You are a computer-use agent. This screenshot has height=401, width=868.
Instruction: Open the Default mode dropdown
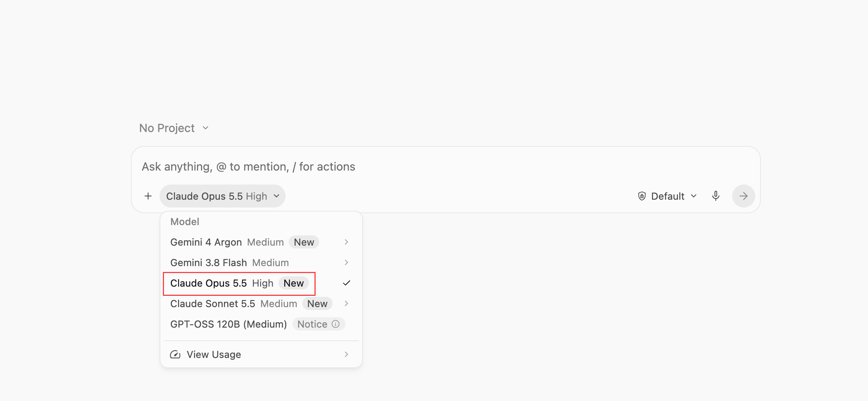[667, 196]
